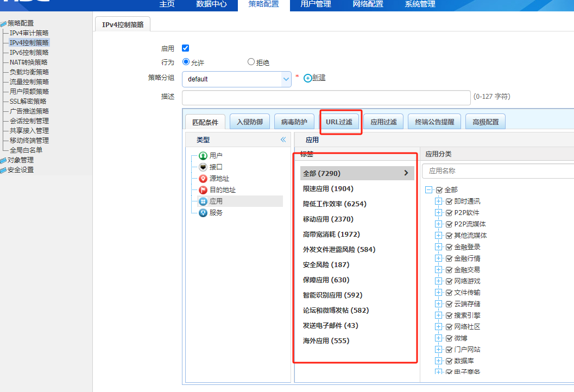
Task: Open NAT转换策略 in sidebar
Action: click(x=29, y=62)
